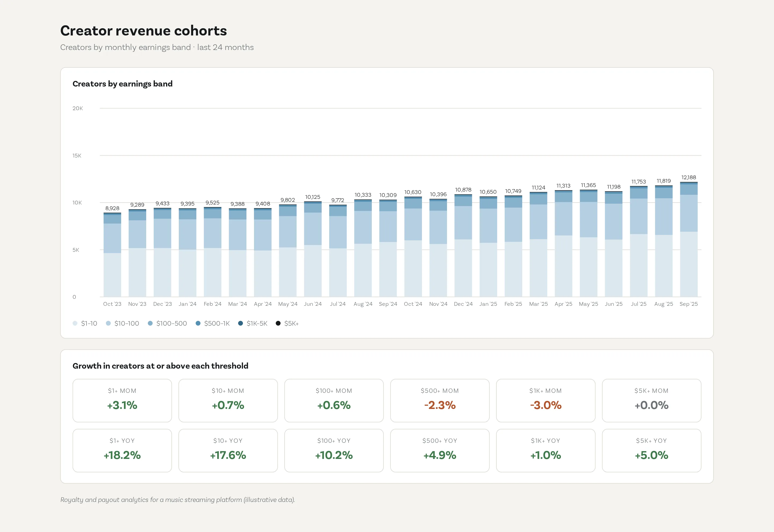This screenshot has width=774, height=532.
Task: Toggle the $5K+ legend entry
Action: click(287, 323)
